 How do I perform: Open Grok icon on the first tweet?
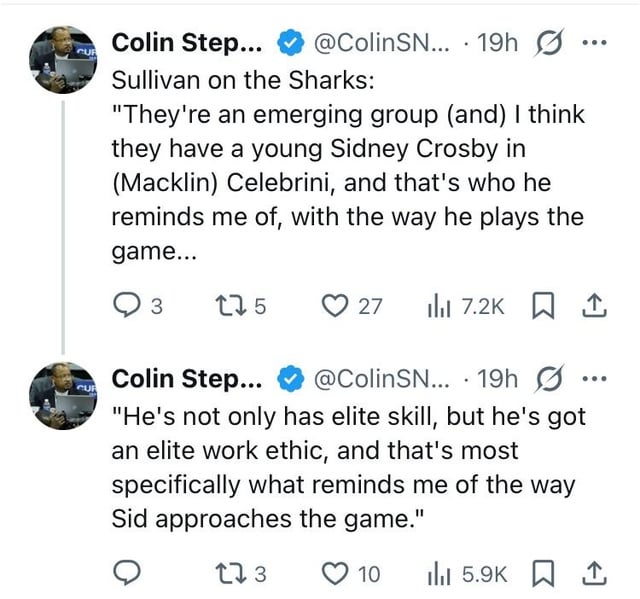tap(550, 44)
